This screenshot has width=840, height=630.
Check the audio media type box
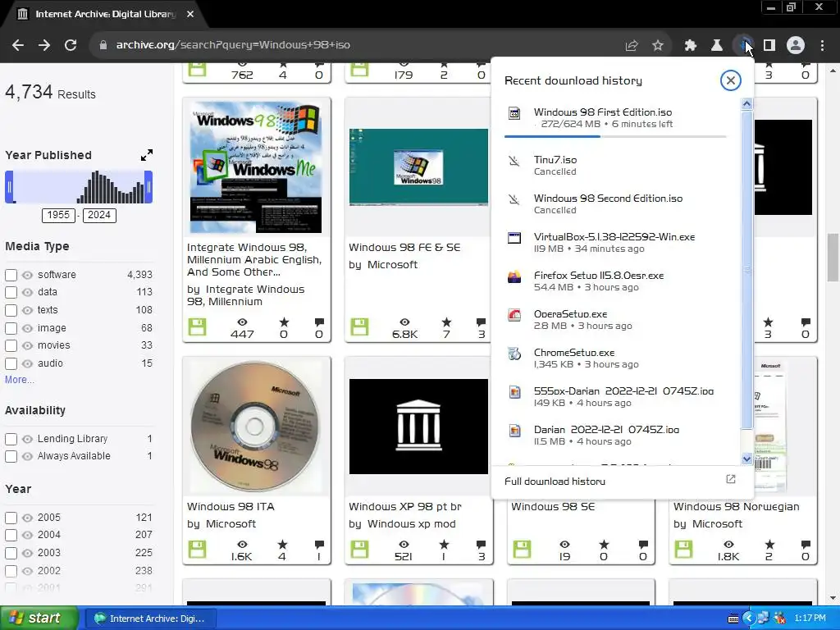[11, 363]
